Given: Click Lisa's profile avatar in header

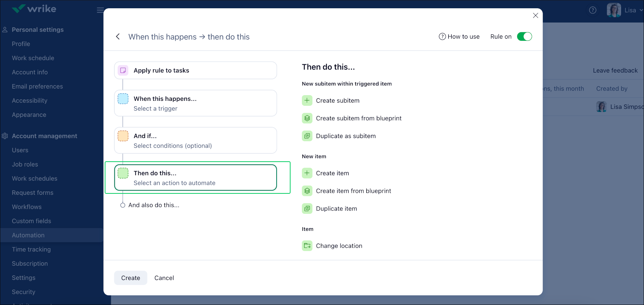Looking at the screenshot, I should (x=614, y=10).
